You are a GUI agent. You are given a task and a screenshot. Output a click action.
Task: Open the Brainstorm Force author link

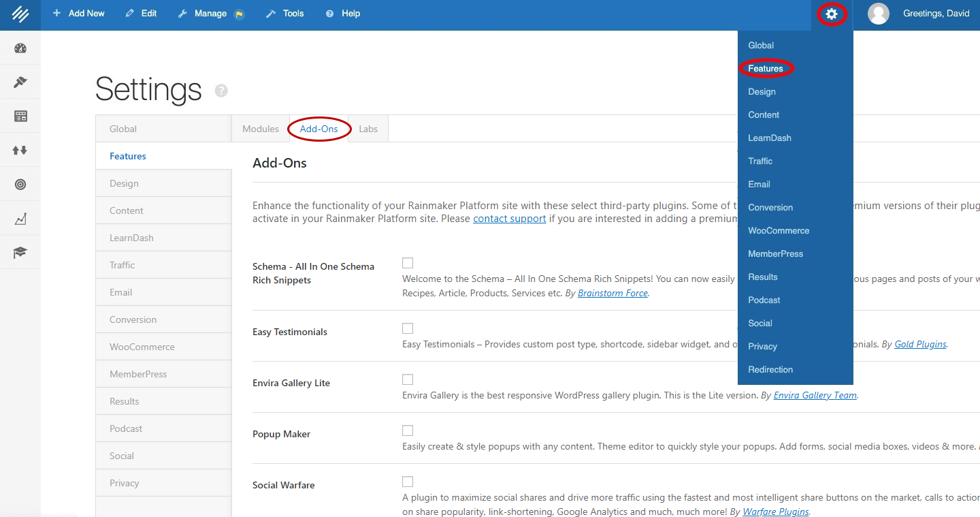coord(612,294)
